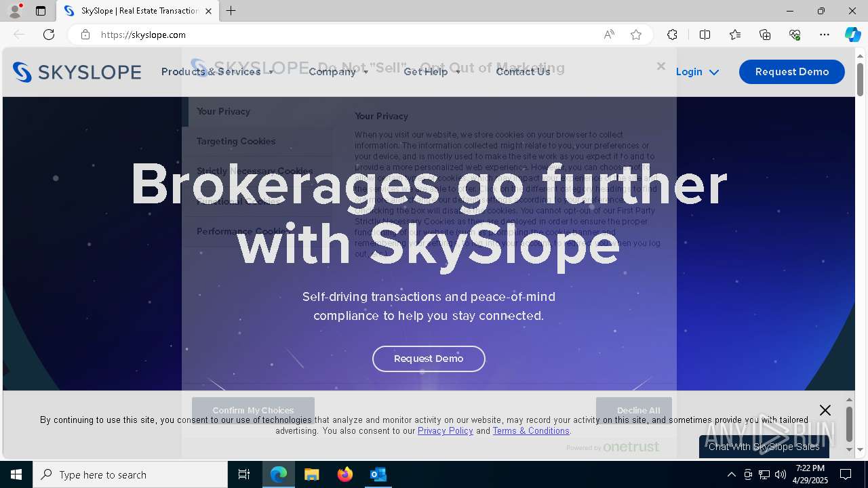Open Browser essentials icon

(x=795, y=35)
